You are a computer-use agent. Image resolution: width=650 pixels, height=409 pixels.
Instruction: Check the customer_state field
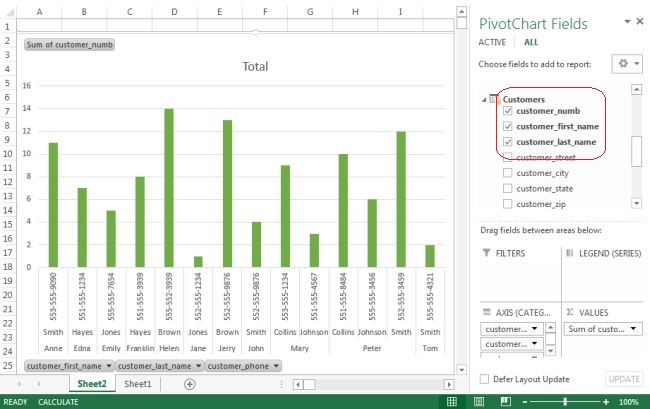click(507, 188)
